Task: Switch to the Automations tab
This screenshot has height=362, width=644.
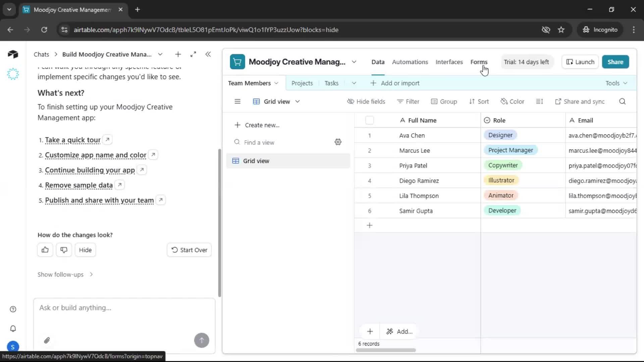Action: click(x=410, y=62)
